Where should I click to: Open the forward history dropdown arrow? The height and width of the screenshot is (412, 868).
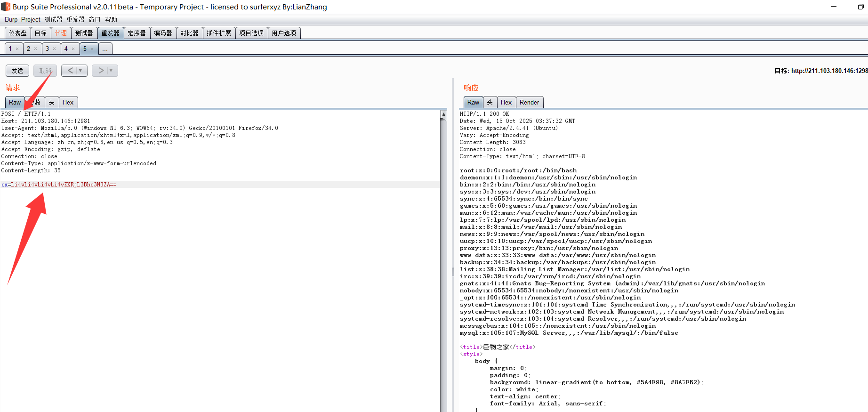(x=111, y=71)
